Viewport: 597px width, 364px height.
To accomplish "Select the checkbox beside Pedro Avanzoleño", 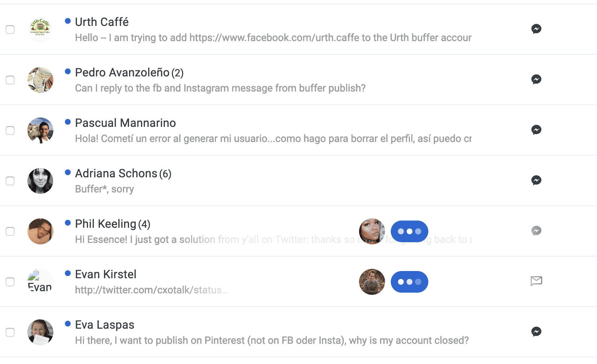I will 10,80.
